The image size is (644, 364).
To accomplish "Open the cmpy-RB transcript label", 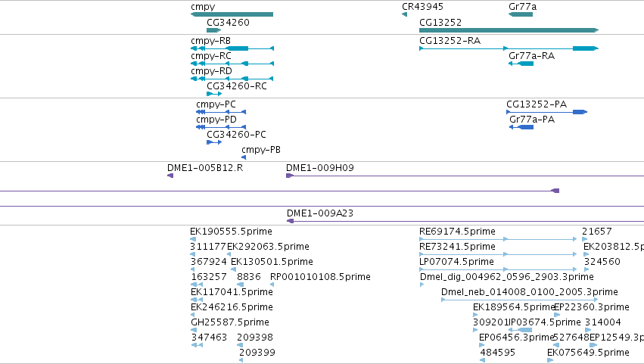I will click(x=210, y=41).
